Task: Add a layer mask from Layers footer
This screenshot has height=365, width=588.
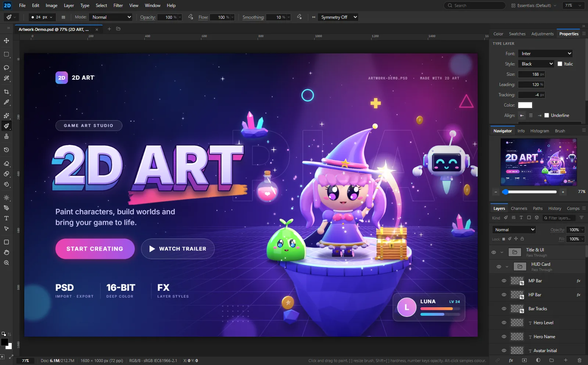Action: [x=524, y=360]
